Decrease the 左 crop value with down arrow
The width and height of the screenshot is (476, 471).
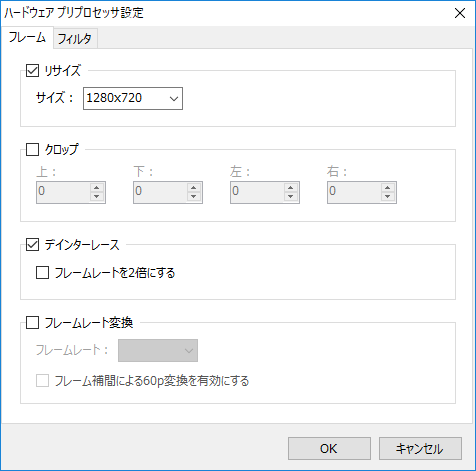(x=291, y=196)
